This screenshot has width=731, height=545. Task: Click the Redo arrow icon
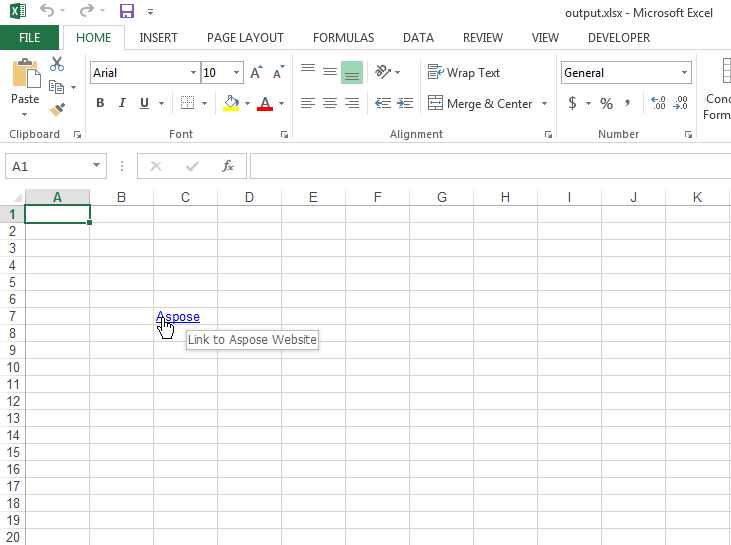tap(87, 10)
